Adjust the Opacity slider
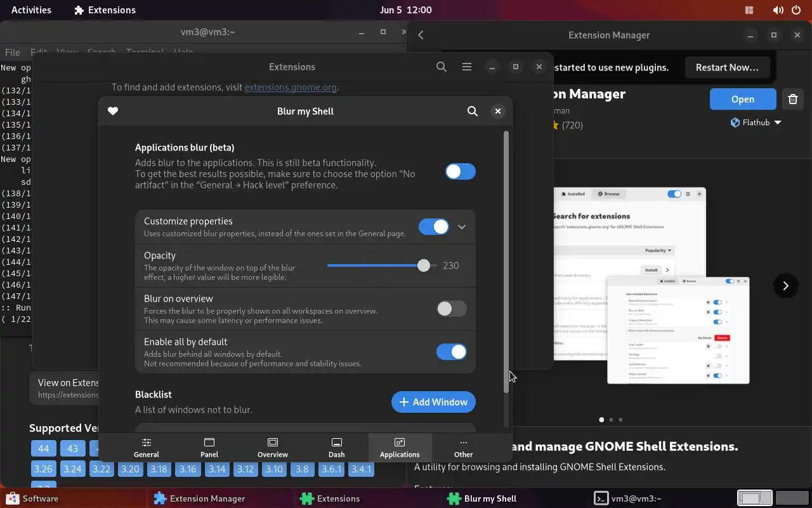This screenshot has width=812, height=508. pyautogui.click(x=382, y=265)
